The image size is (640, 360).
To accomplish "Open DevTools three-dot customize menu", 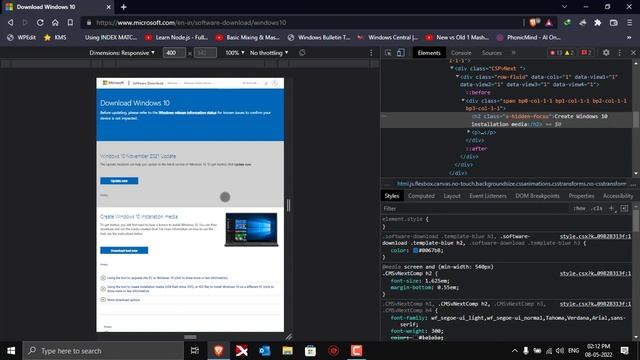I will (x=620, y=53).
